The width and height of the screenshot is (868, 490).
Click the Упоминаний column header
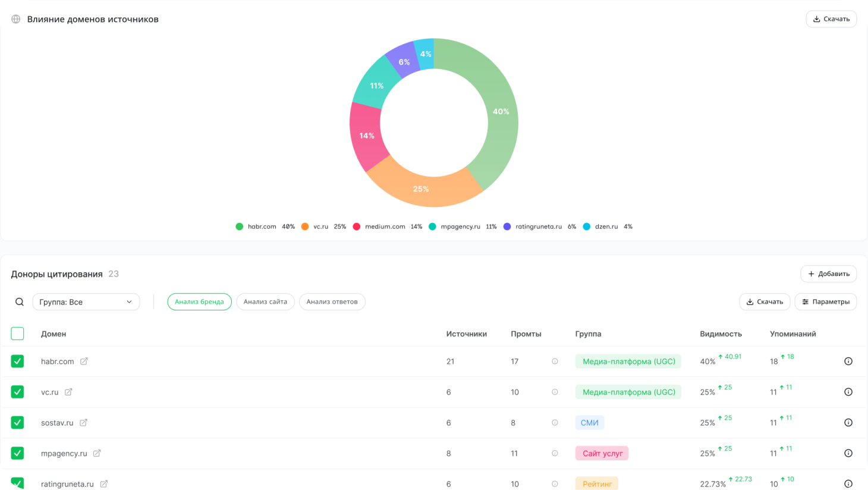[x=793, y=334]
